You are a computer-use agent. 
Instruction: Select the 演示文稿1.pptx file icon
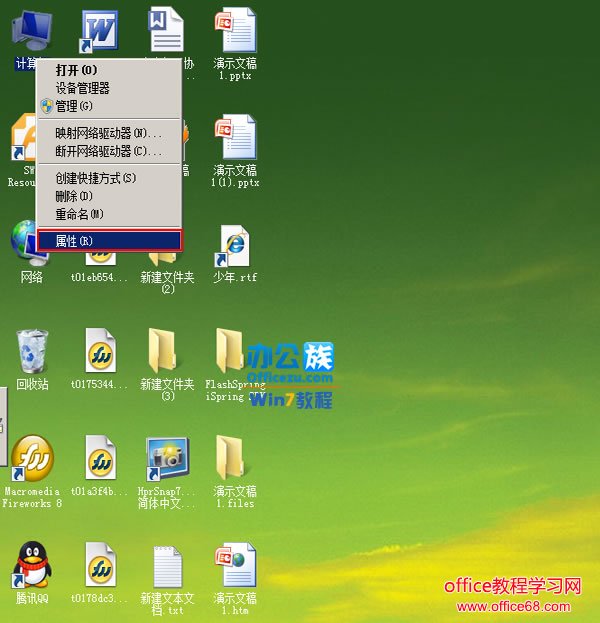235,31
